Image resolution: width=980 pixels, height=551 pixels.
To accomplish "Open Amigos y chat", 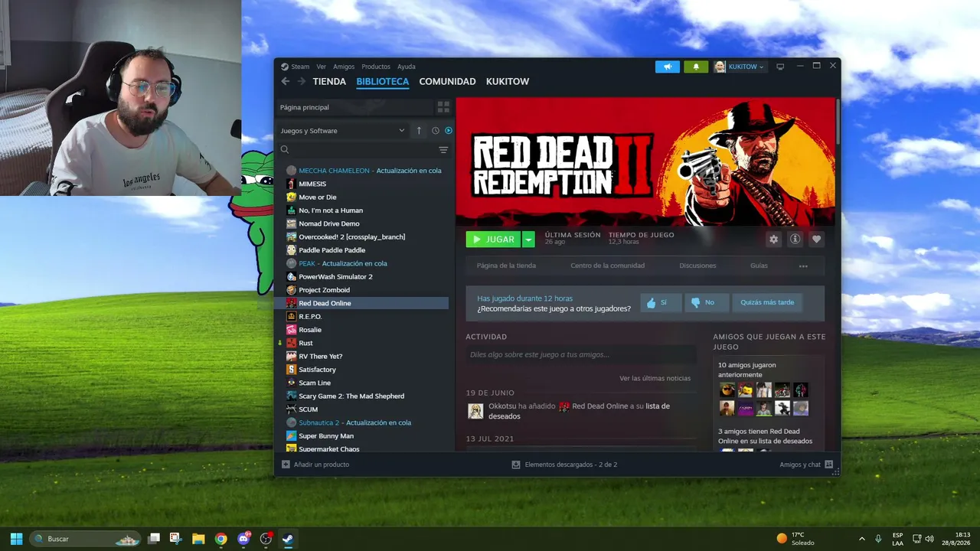I will click(806, 465).
